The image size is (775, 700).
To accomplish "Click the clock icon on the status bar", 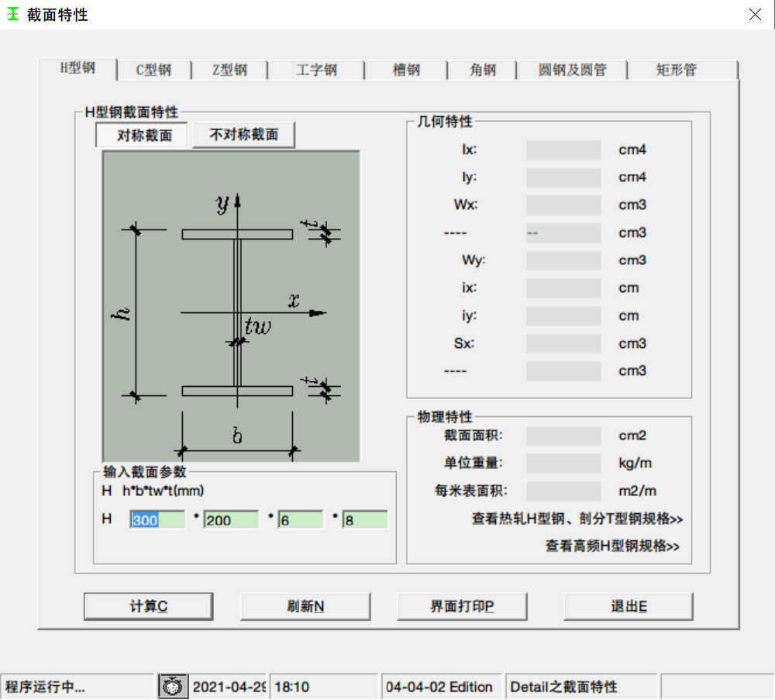I will pos(172,685).
